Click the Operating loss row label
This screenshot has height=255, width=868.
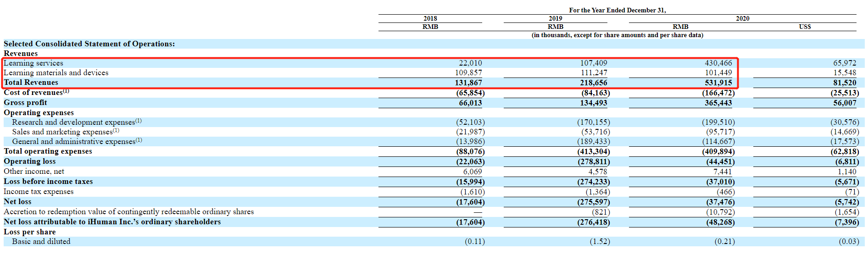30,161
